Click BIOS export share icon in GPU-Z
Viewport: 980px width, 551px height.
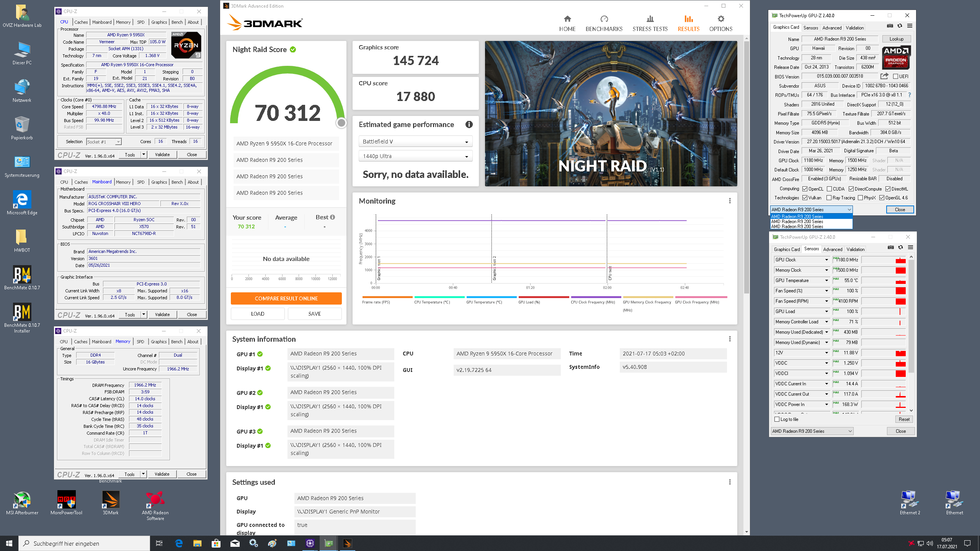tap(884, 76)
